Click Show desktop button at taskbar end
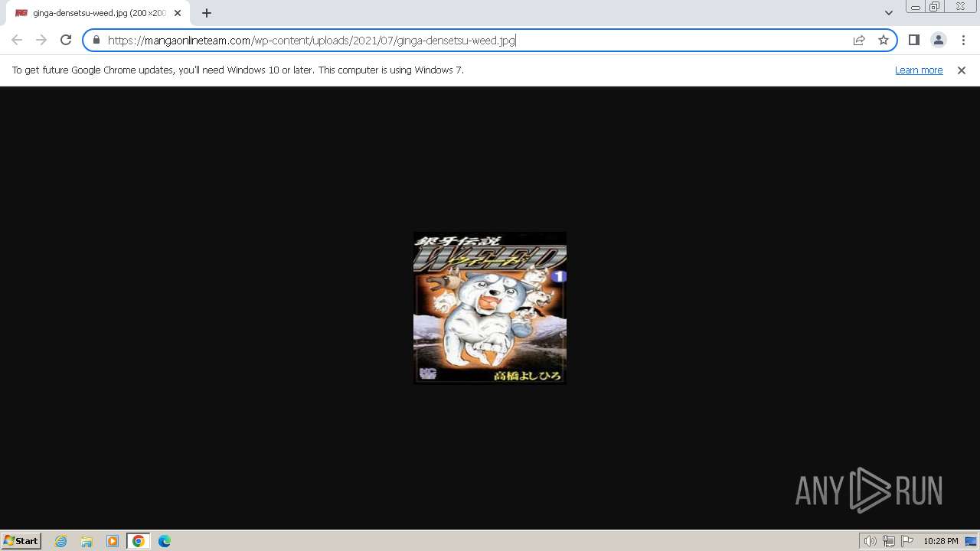Screen dimensions: 980x551 coord(972,541)
